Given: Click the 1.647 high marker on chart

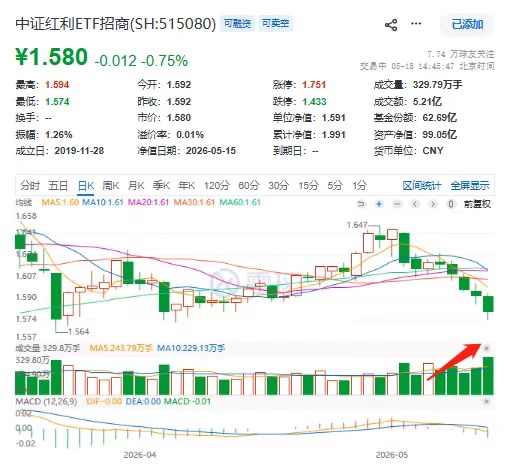Looking at the screenshot, I should tap(357, 225).
